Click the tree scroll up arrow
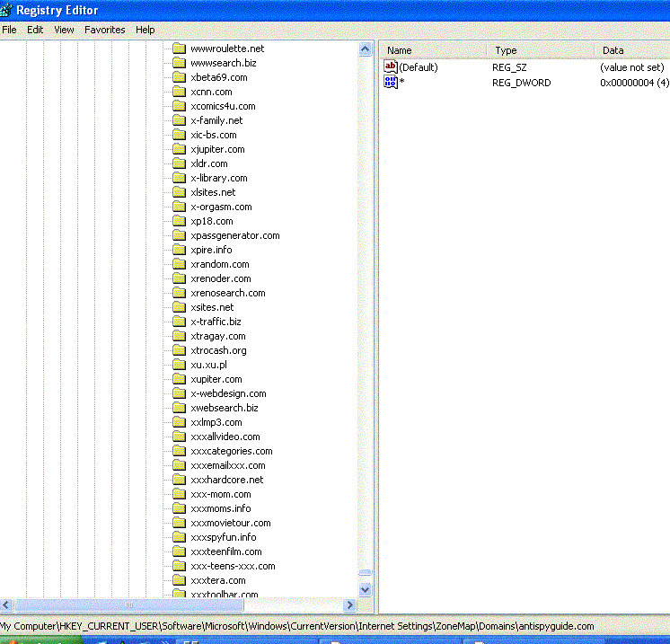Image resolution: width=670 pixels, height=644 pixels. (365, 49)
